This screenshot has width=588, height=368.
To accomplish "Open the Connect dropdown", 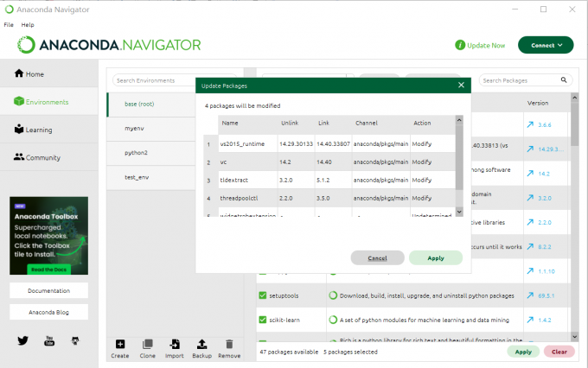I will coord(546,45).
